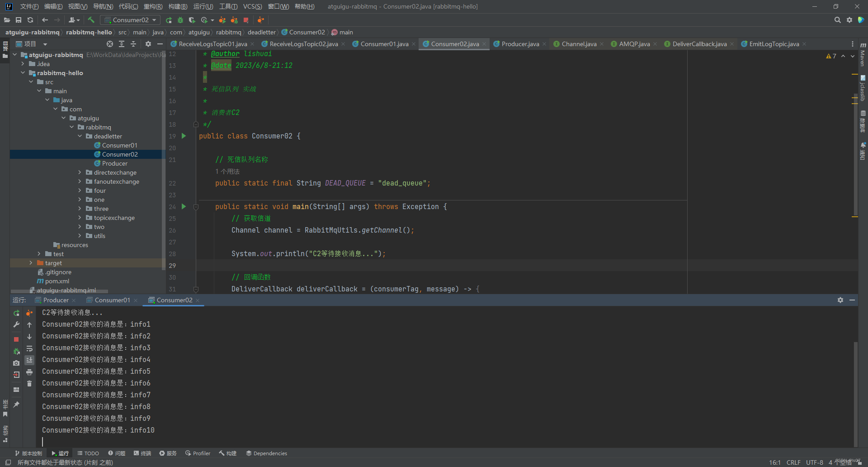Click Select Opened File crosshair icon
The image size is (868, 467).
pos(110,44)
